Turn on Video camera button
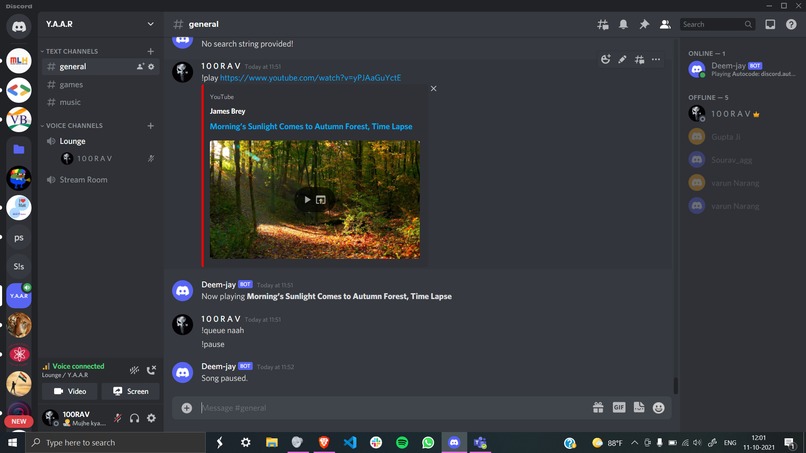This screenshot has width=806, height=453. coord(69,391)
